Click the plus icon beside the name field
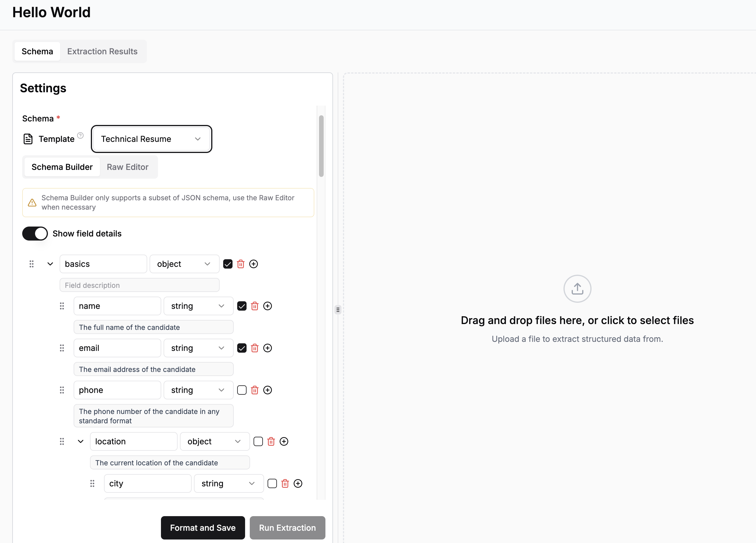 point(268,306)
